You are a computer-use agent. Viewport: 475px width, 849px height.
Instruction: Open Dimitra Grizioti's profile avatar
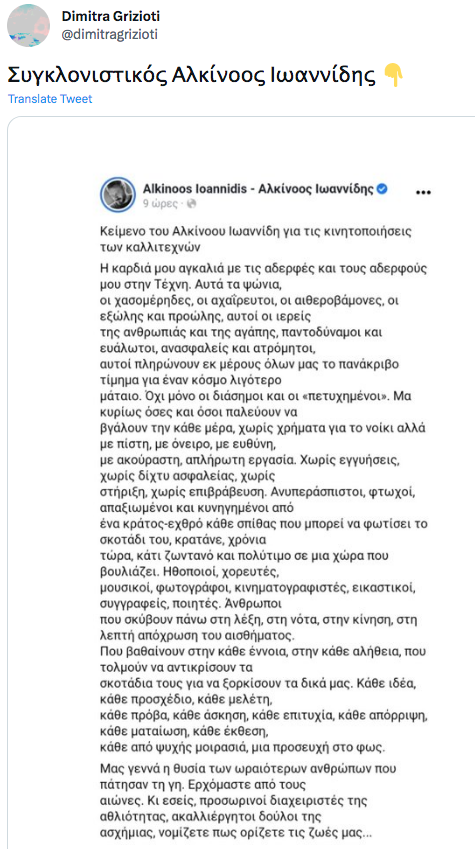[29, 25]
